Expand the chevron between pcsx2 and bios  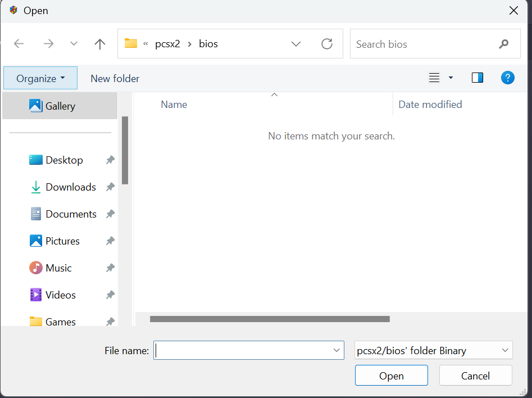[190, 44]
